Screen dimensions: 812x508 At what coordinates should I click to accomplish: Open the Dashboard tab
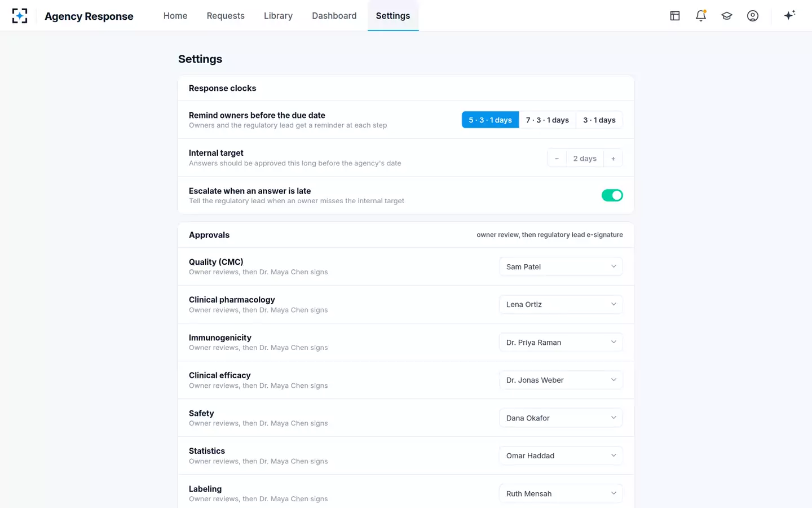[x=334, y=16]
